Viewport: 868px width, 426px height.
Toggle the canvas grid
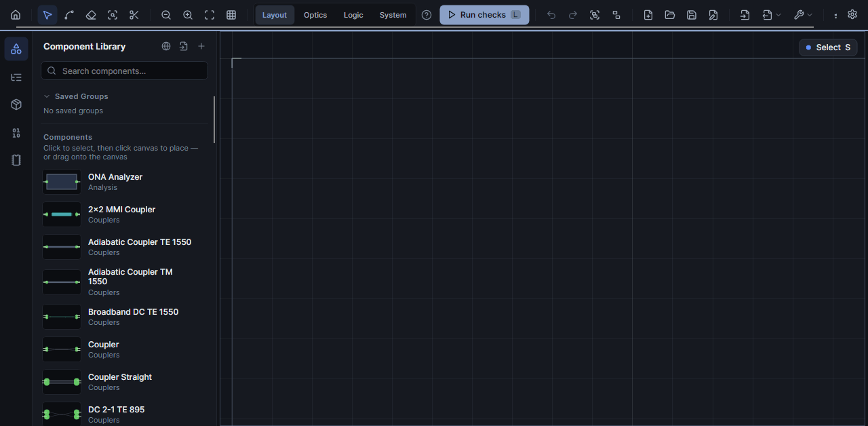[231, 15]
